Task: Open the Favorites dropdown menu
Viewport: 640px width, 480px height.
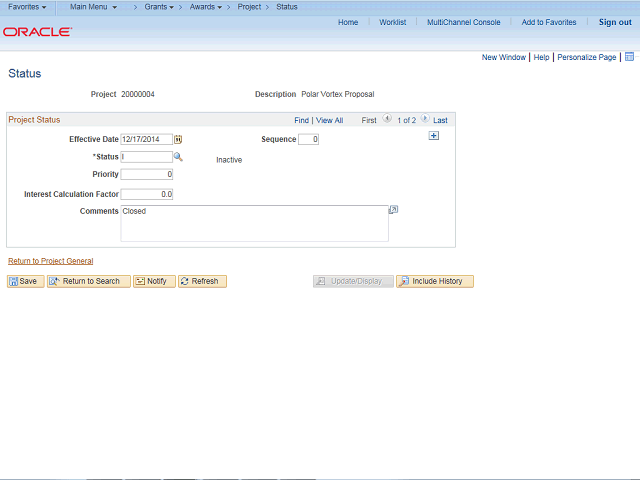Action: pos(27,7)
